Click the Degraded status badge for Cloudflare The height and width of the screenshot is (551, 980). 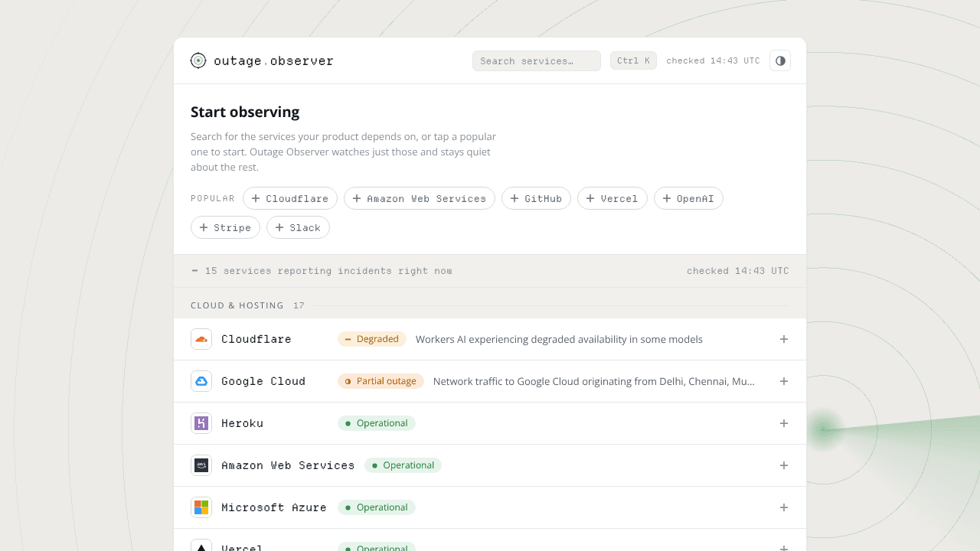(x=372, y=339)
